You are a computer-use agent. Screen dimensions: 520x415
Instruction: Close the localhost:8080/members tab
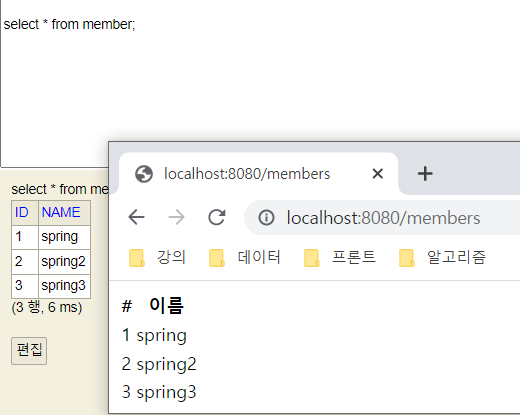point(378,173)
